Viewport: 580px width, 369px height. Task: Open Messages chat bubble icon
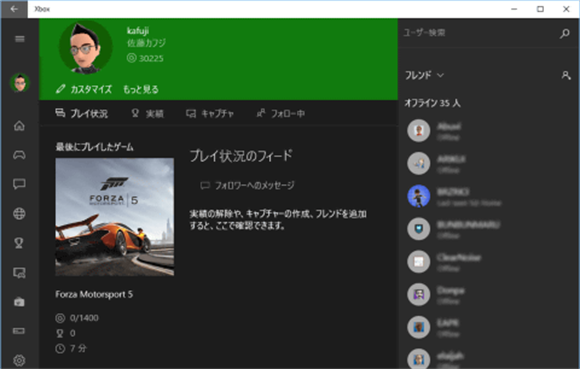coord(19,184)
